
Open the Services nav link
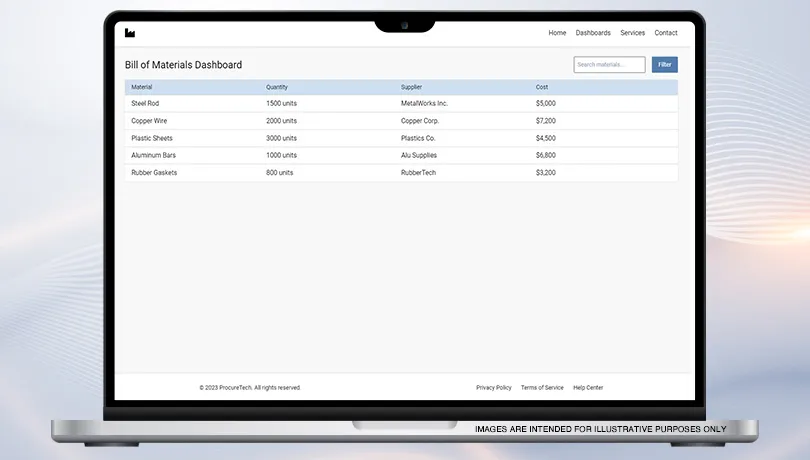point(632,33)
